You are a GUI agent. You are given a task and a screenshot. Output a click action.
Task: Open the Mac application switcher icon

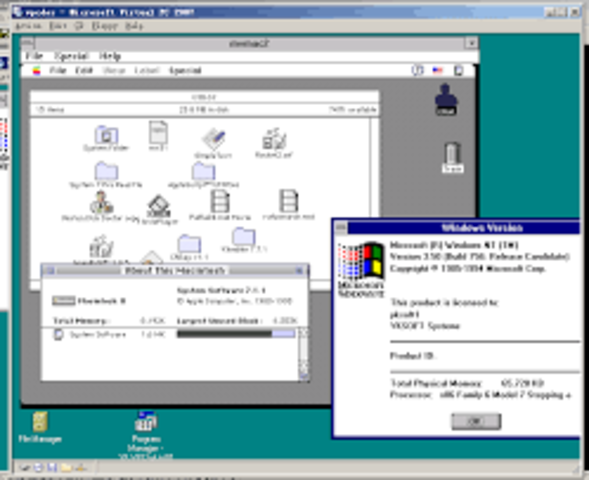pyautogui.click(x=458, y=70)
